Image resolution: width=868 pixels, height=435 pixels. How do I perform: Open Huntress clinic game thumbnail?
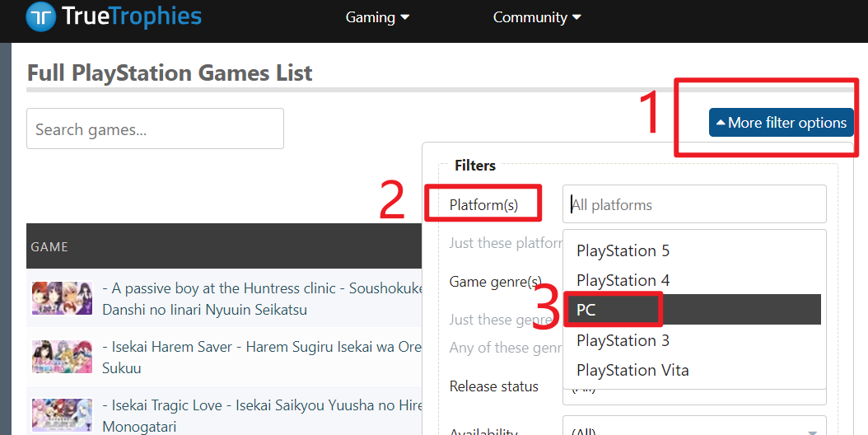[x=62, y=299]
